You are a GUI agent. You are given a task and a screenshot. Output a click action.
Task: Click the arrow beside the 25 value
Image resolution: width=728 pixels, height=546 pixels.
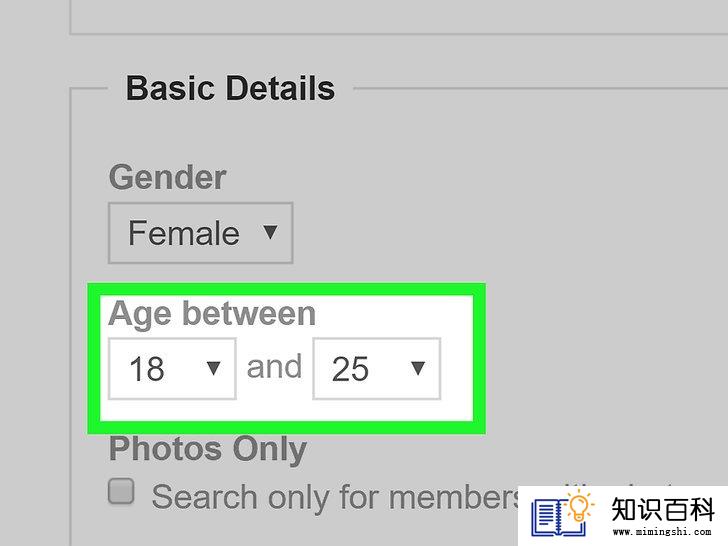tap(418, 368)
